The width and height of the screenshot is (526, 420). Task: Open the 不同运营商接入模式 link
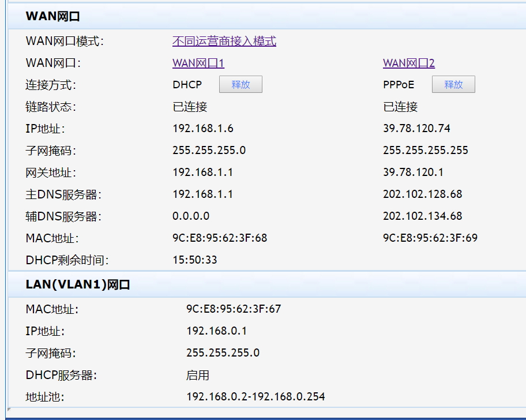click(x=224, y=42)
